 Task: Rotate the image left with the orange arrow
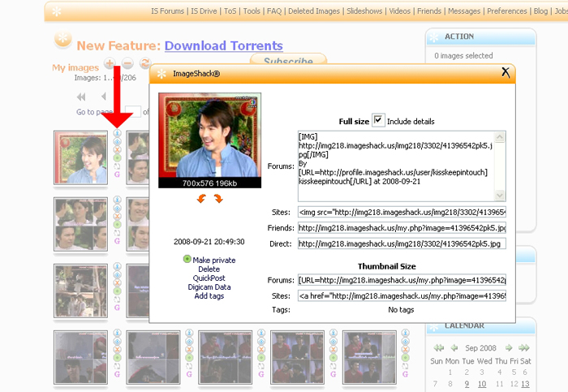pyautogui.click(x=201, y=199)
